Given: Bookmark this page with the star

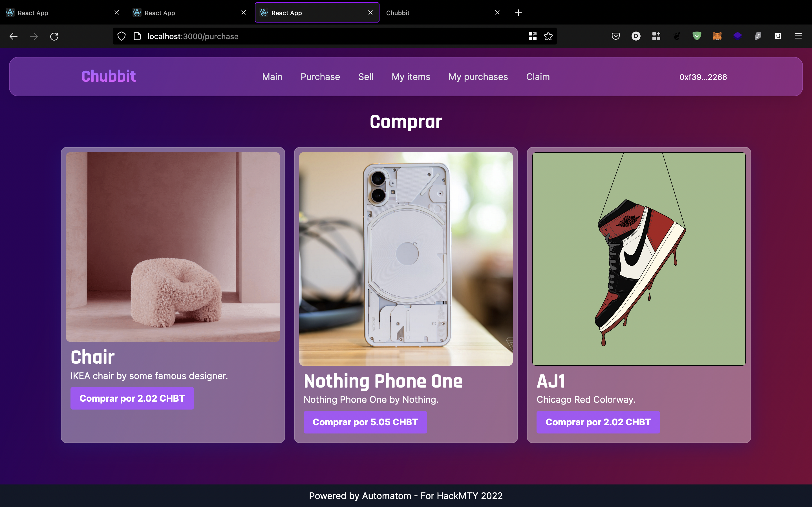Looking at the screenshot, I should click(548, 36).
